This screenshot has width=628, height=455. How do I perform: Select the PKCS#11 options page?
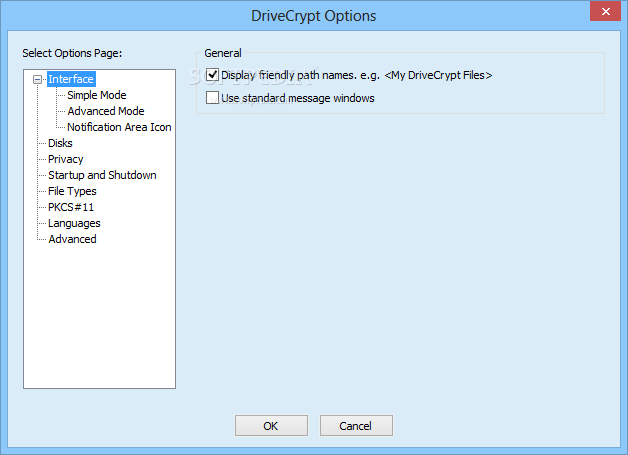(71, 207)
